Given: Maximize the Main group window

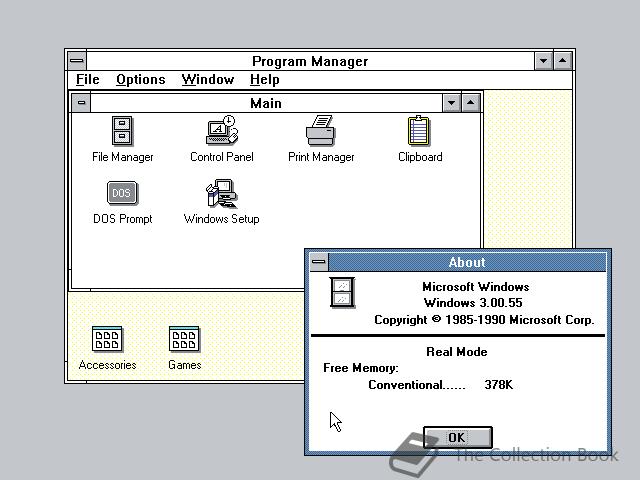Looking at the screenshot, I should [x=471, y=103].
